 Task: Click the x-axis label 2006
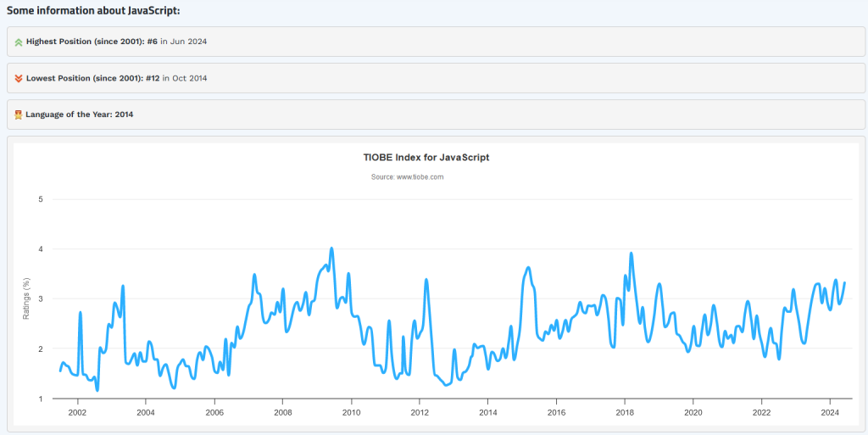pyautogui.click(x=214, y=412)
